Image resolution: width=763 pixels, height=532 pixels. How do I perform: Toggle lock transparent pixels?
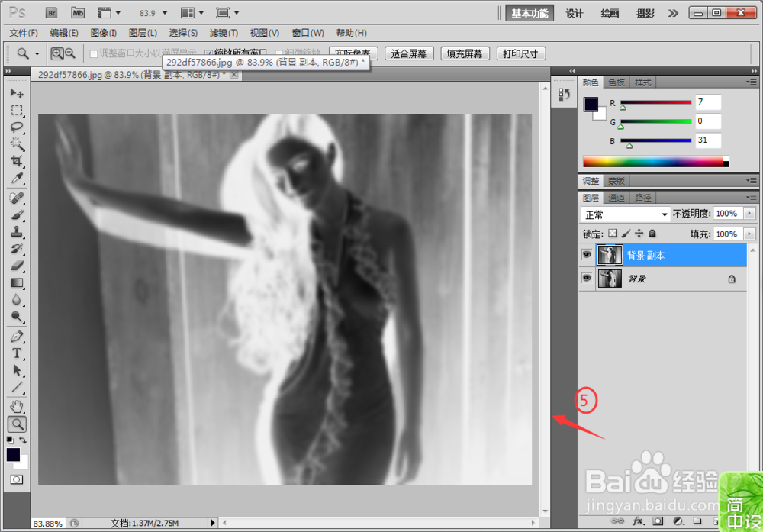click(x=612, y=234)
